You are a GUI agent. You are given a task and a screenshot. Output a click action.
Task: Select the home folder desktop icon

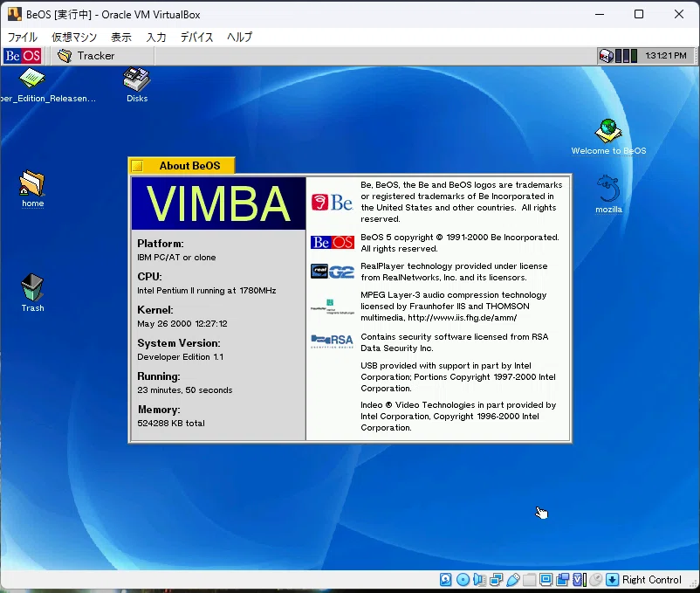[32, 189]
